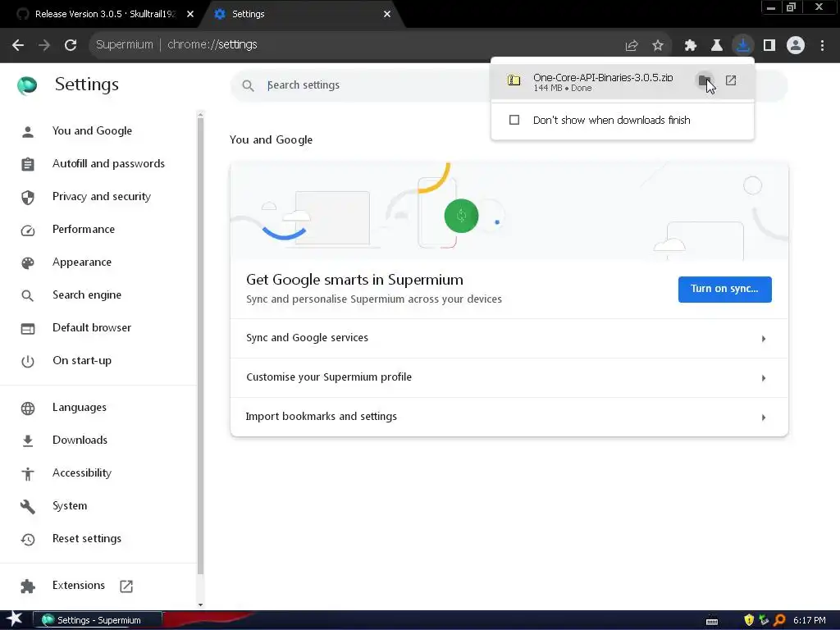Open the side panel icon

tap(769, 46)
